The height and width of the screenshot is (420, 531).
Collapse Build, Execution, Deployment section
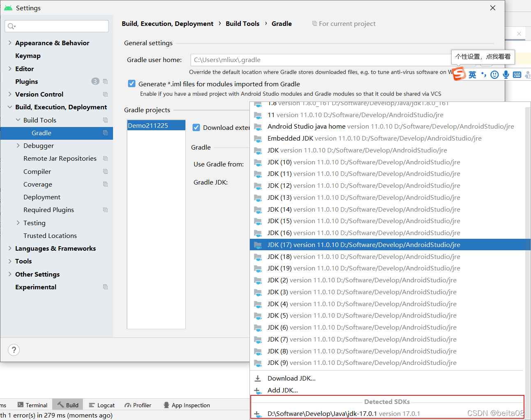coord(10,107)
